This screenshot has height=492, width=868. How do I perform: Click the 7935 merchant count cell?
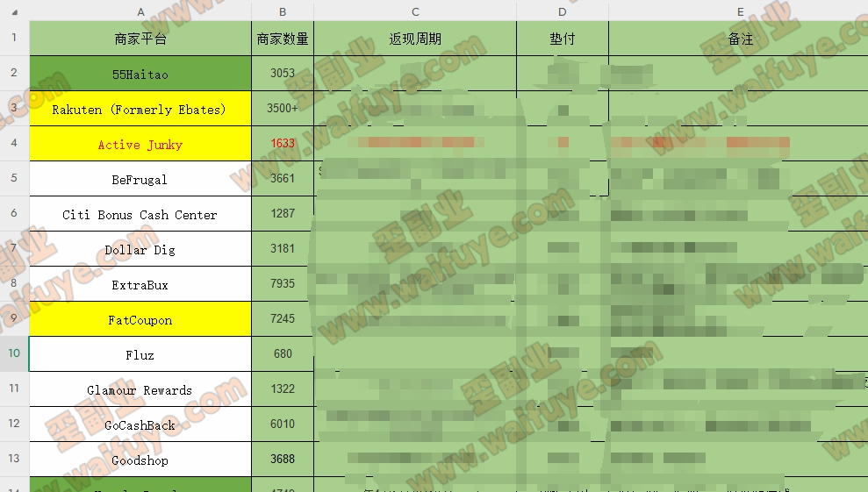[283, 284]
